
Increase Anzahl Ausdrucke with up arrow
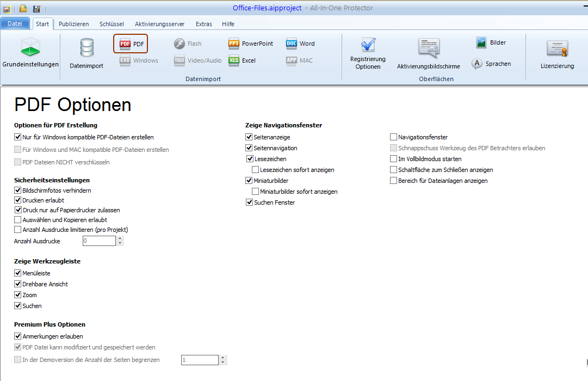click(120, 238)
